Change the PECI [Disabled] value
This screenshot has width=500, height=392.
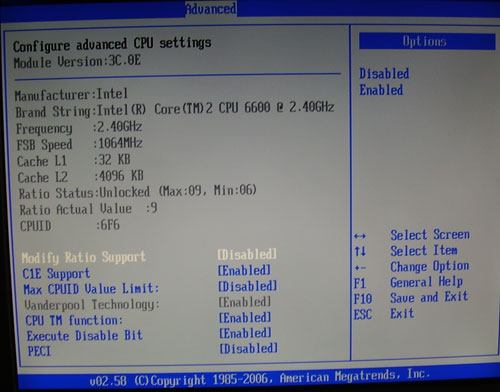249,349
